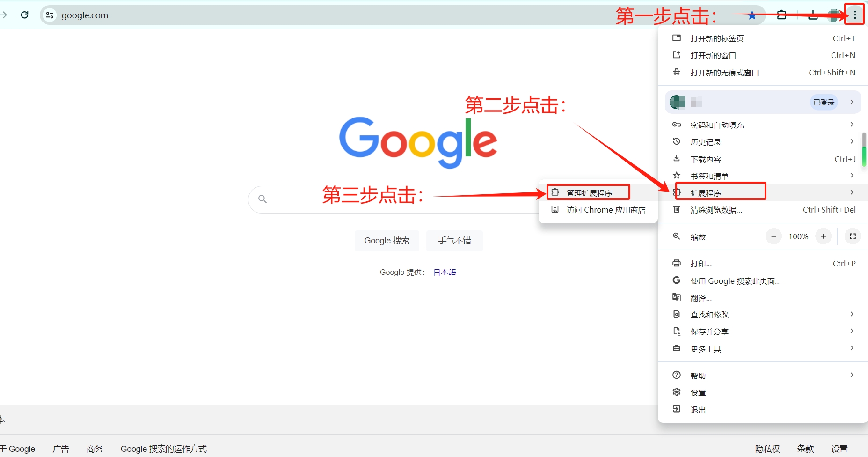Open 设置 from the Chrome menu
Image resolution: width=868 pixels, height=457 pixels.
click(x=763, y=392)
